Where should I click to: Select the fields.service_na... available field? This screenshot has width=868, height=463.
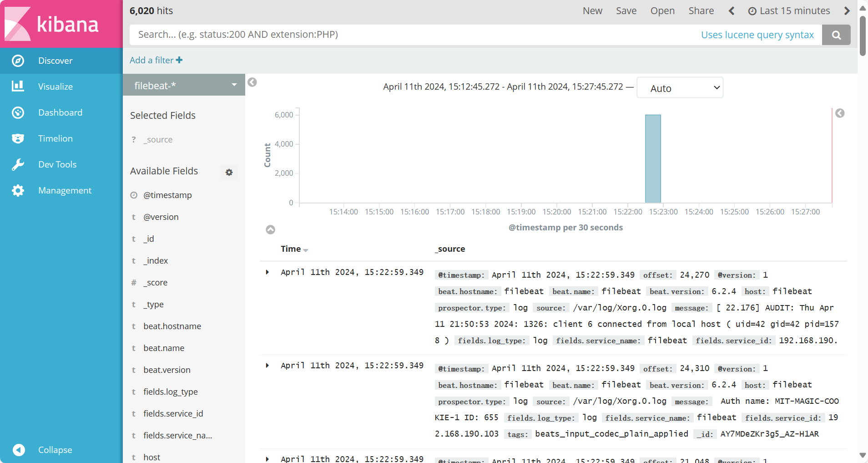pos(178,435)
